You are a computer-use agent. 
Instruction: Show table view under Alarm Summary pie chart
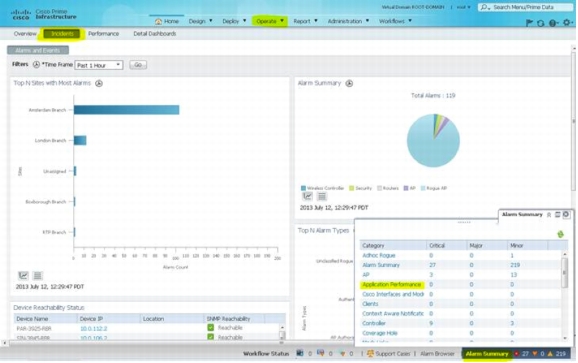[322, 196]
